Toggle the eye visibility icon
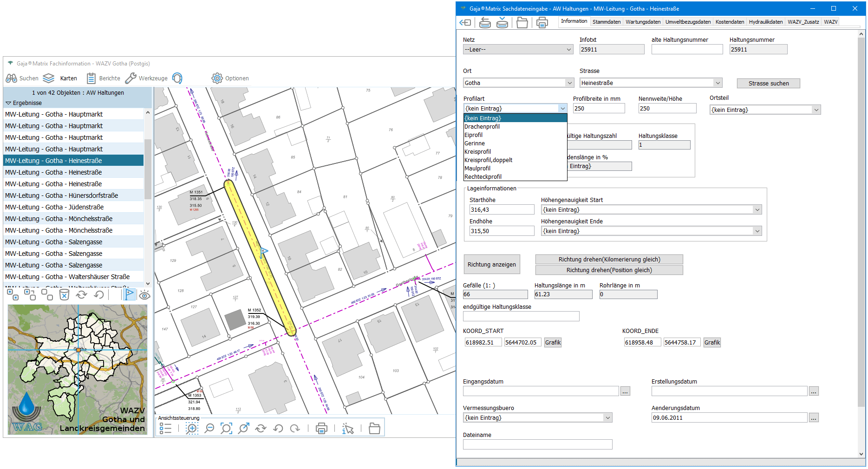 (x=144, y=295)
